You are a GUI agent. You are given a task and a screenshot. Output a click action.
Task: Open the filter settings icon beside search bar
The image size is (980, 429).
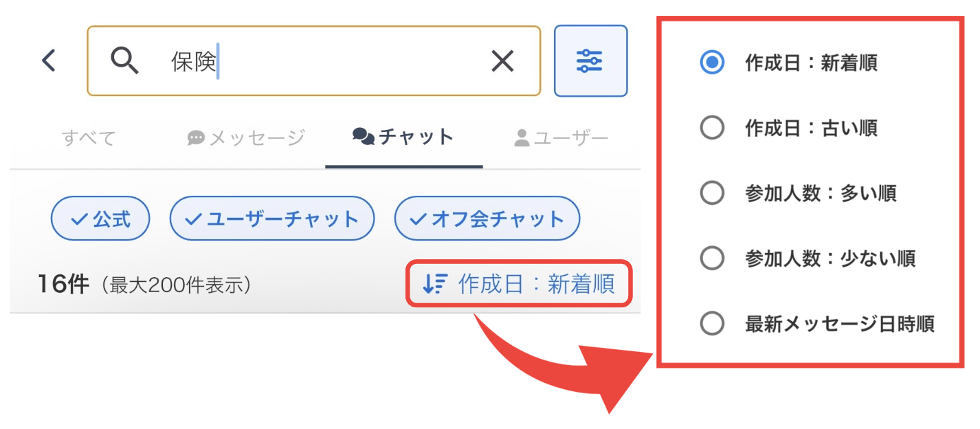590,60
